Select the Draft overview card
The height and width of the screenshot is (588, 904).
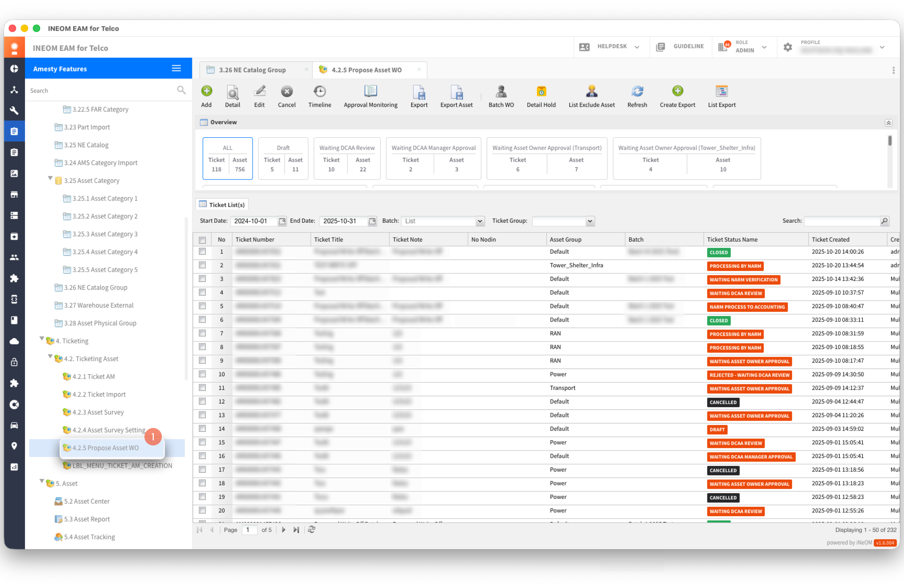tap(283, 158)
